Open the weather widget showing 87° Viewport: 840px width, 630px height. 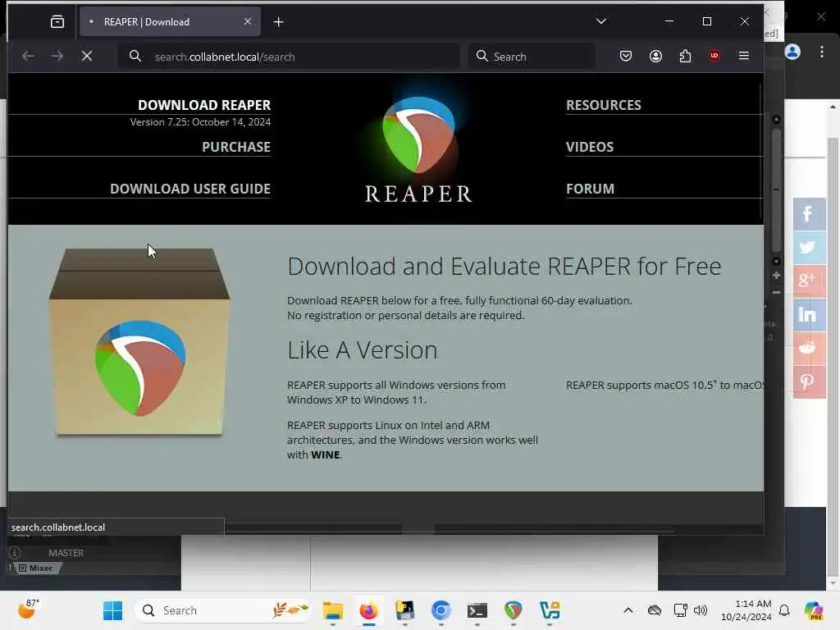pos(28,609)
